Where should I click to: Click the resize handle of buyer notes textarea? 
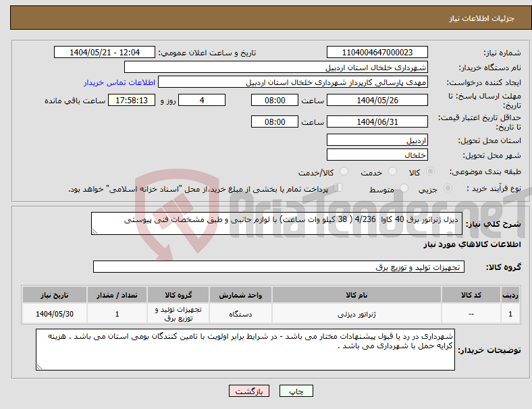click(39, 367)
